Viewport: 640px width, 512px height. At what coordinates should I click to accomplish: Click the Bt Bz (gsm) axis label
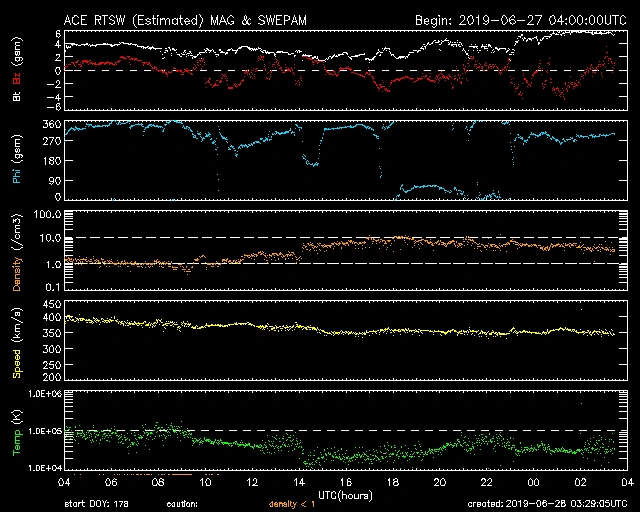(16, 70)
